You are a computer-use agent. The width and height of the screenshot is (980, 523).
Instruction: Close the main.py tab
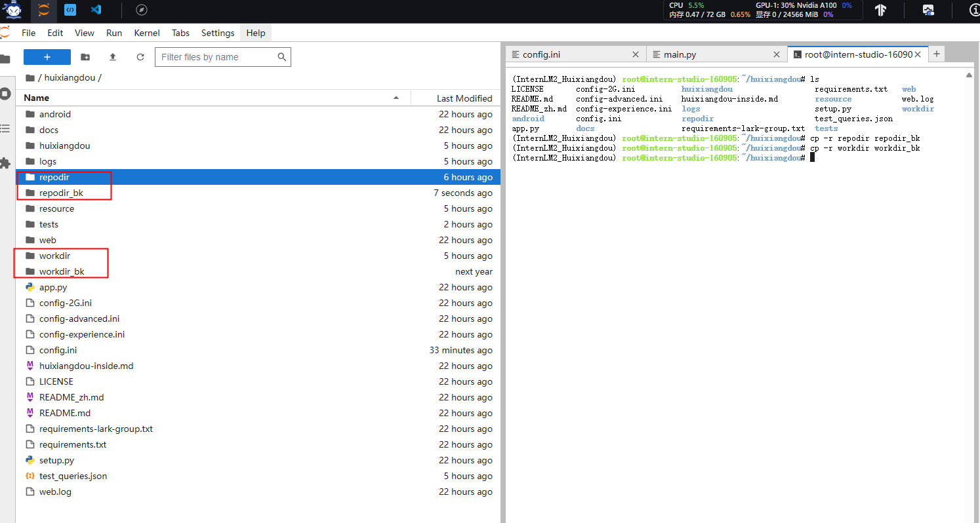click(x=776, y=54)
